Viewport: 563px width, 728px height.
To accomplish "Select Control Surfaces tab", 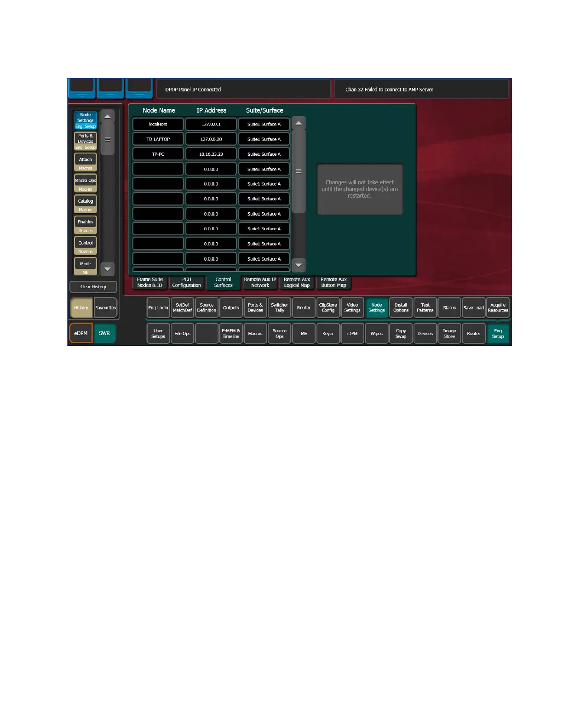I will [x=224, y=282].
